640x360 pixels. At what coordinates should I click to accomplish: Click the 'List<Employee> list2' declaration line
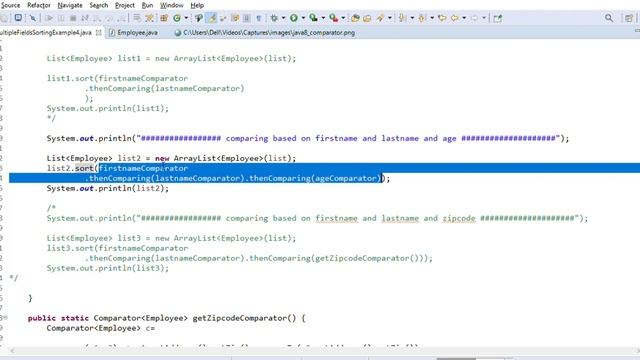click(171, 158)
